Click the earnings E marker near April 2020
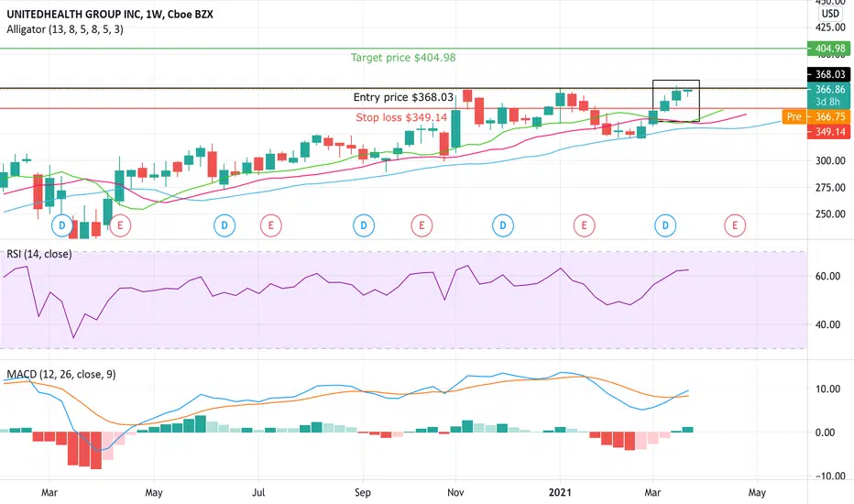Viewport: 854px width, 504px height. [x=120, y=225]
